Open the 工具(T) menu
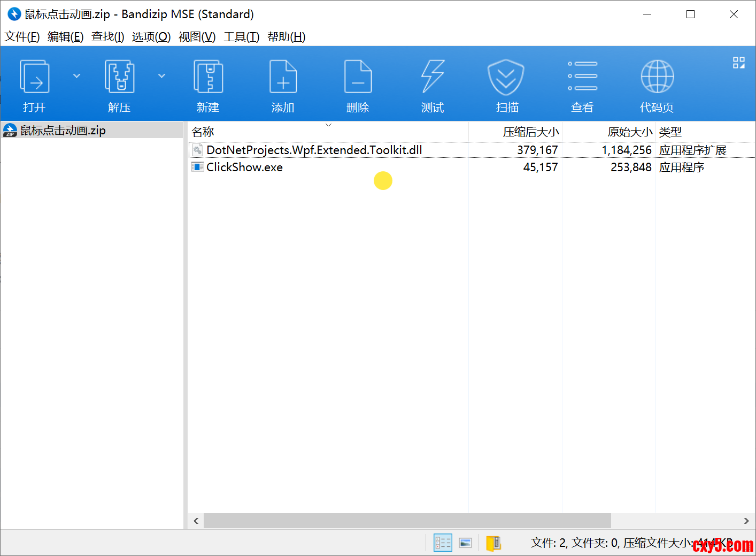This screenshot has width=756, height=556. [x=241, y=36]
